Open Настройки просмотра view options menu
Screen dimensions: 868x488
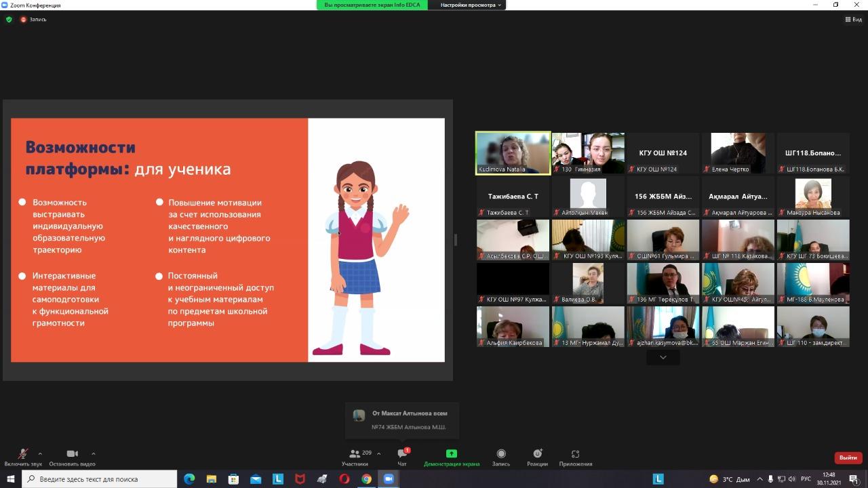click(471, 5)
